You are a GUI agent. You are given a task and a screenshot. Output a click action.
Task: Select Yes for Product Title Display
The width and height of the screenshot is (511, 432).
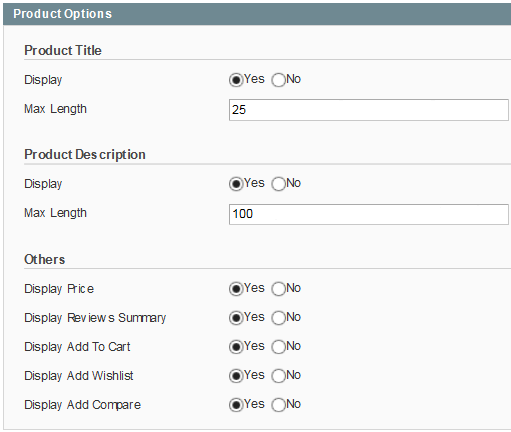pos(236,80)
